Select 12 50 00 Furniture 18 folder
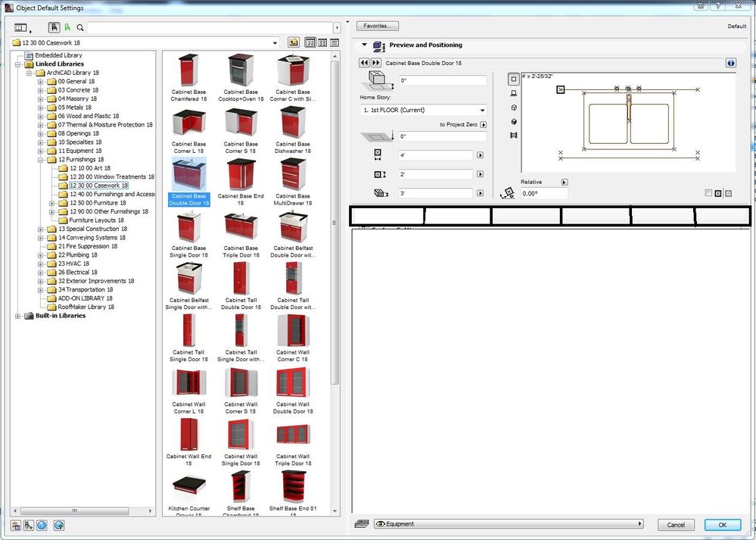756x540 pixels. pyautogui.click(x=98, y=203)
